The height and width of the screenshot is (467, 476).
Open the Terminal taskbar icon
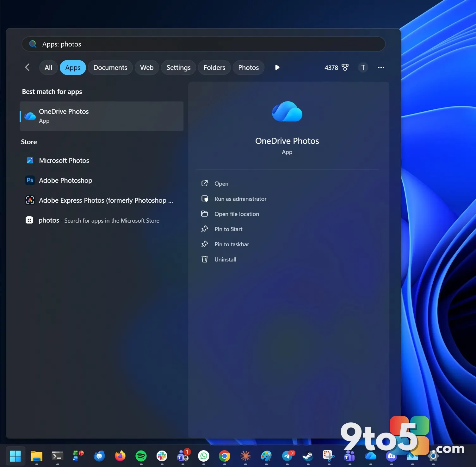pos(58,456)
